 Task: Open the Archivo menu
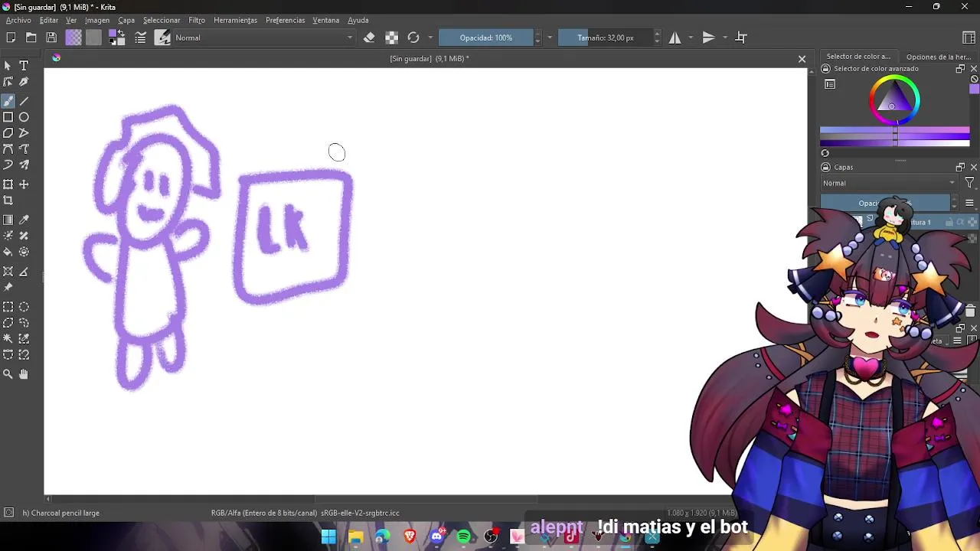click(x=18, y=20)
